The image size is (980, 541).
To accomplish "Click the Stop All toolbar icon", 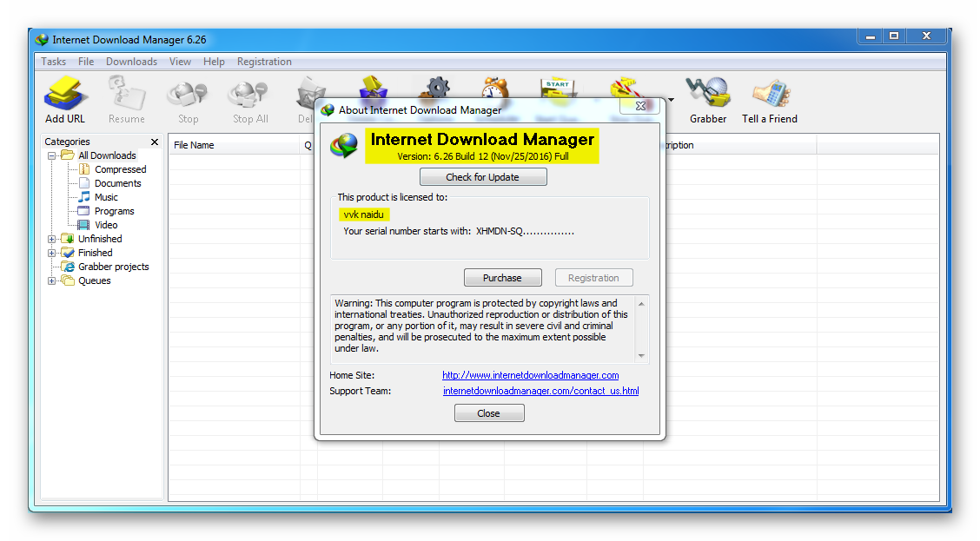I will (x=250, y=100).
